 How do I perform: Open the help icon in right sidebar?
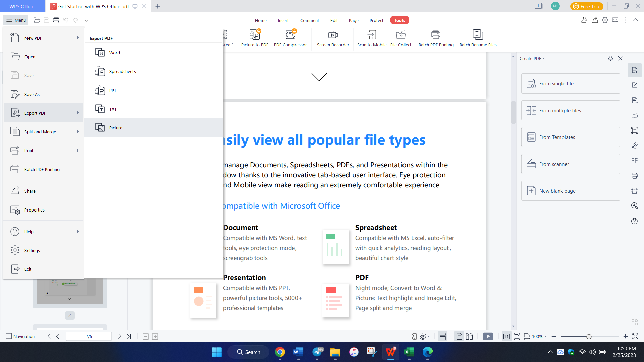(634, 221)
